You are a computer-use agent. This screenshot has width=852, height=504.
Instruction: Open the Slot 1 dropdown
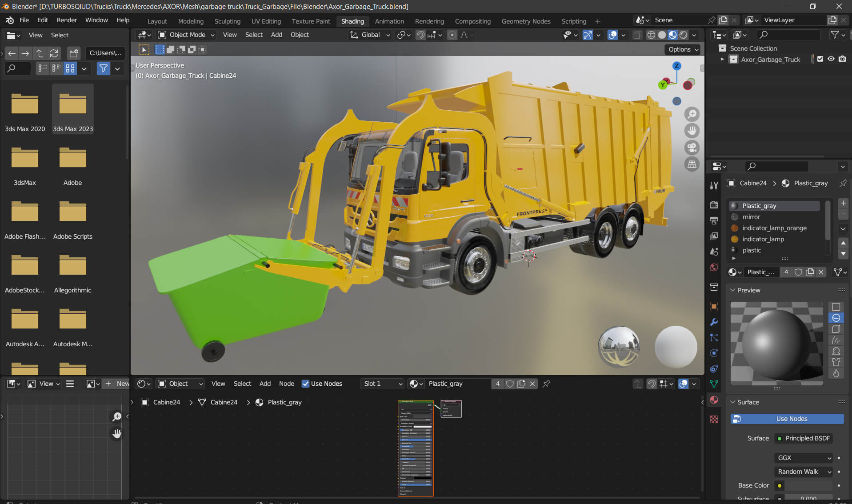[382, 384]
